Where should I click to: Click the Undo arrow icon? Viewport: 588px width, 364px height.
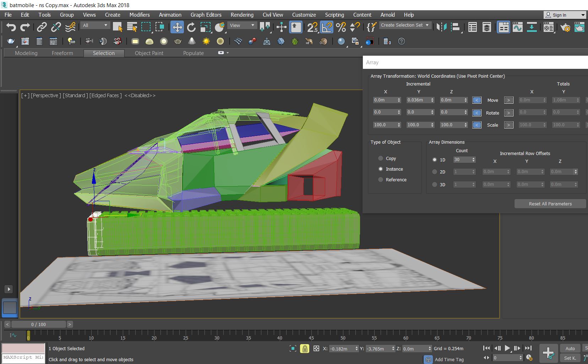coord(11,27)
